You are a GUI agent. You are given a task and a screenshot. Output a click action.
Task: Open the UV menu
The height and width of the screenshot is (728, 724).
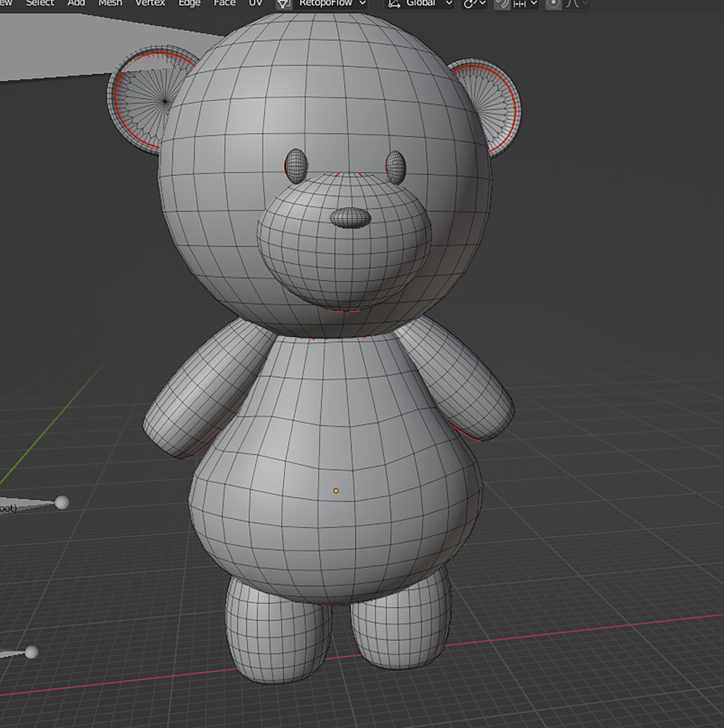256,3
